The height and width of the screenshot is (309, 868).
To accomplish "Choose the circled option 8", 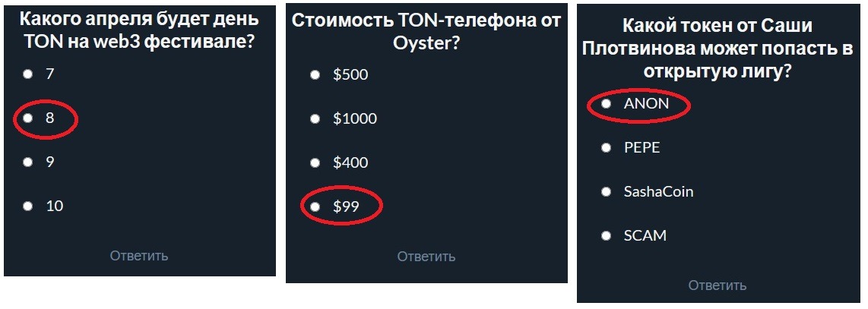I will click(28, 118).
